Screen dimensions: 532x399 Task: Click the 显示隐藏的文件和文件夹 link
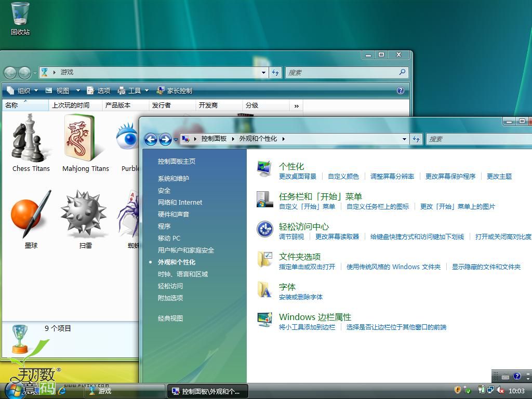[486, 267]
